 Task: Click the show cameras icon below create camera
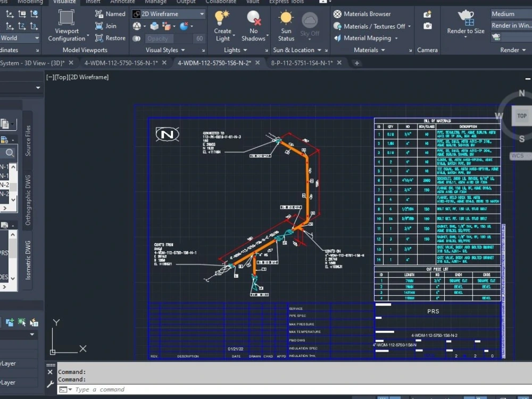428,26
